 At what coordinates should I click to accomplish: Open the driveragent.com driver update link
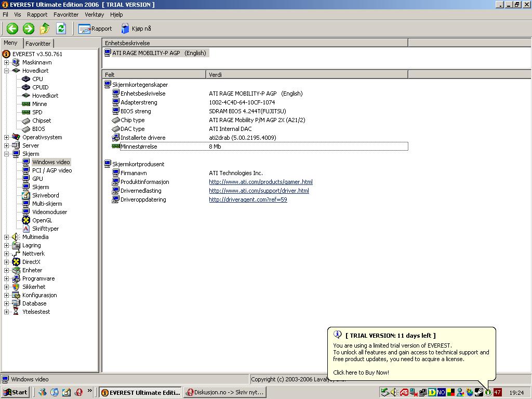(x=248, y=199)
